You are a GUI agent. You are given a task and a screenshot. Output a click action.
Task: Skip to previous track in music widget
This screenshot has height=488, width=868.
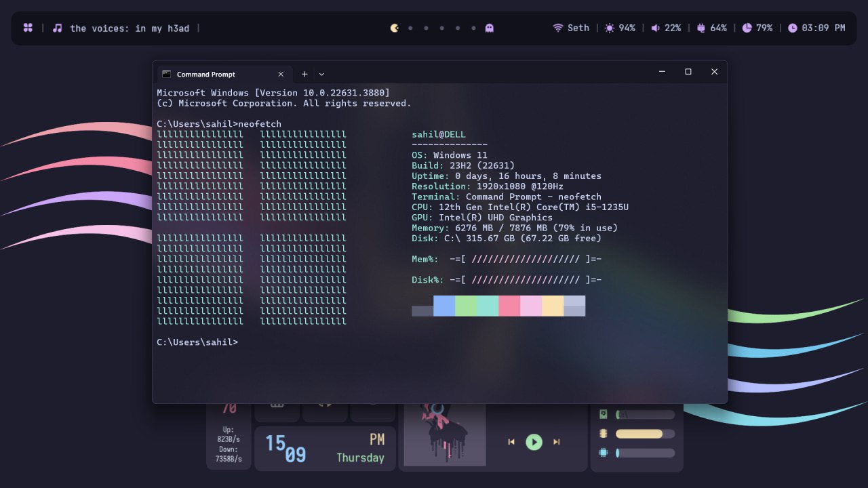tap(511, 442)
